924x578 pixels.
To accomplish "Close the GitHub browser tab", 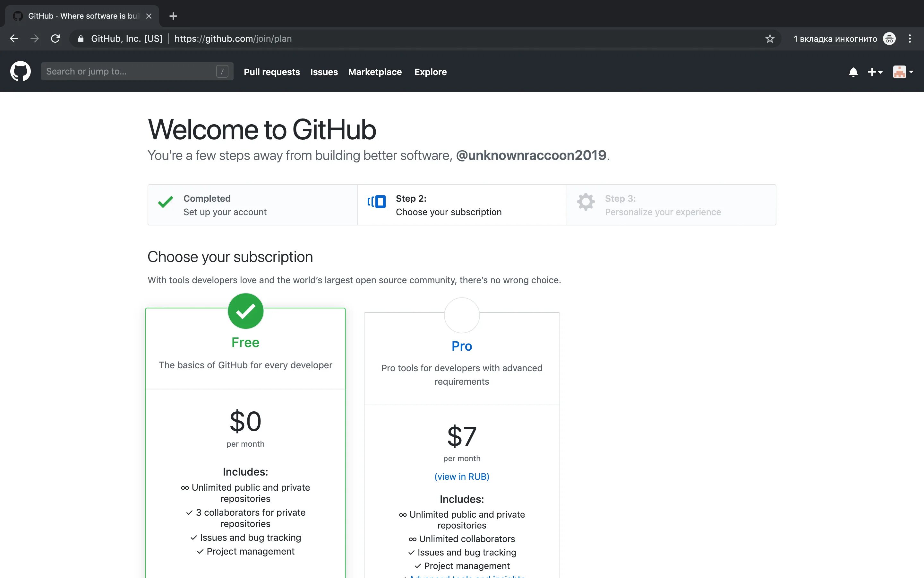I will tap(149, 16).
